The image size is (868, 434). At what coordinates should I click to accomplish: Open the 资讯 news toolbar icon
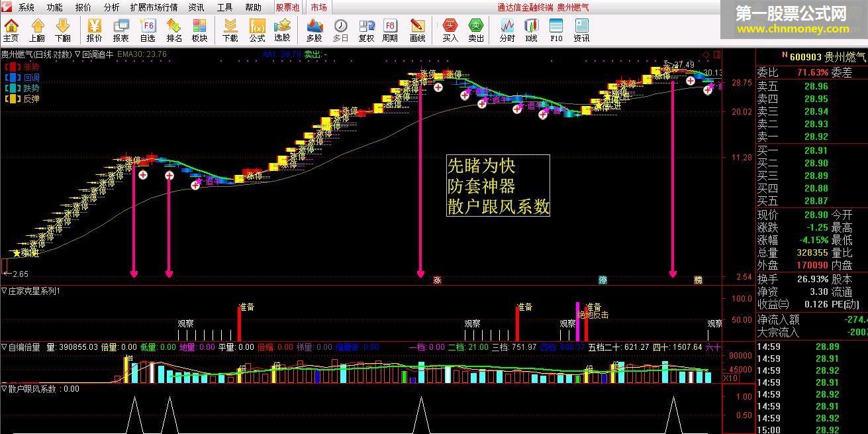pos(581,30)
